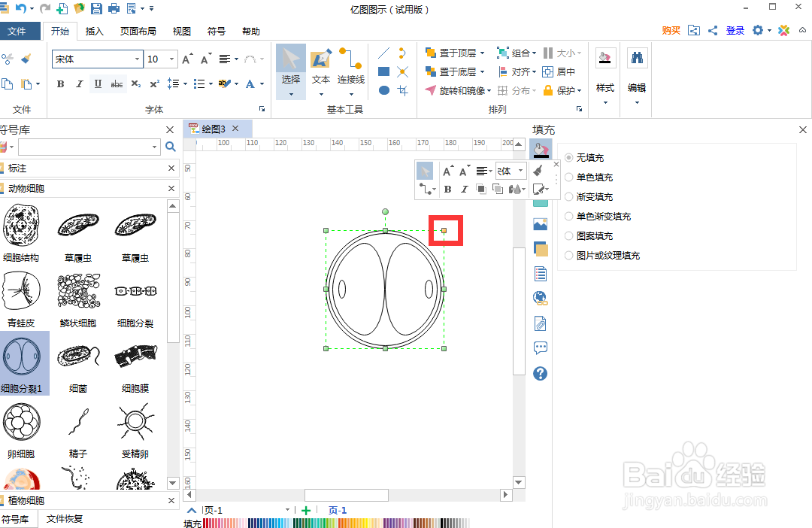Click the hyperlink globe icon on right sidebar
Image resolution: width=812 pixels, height=528 pixels.
click(540, 298)
